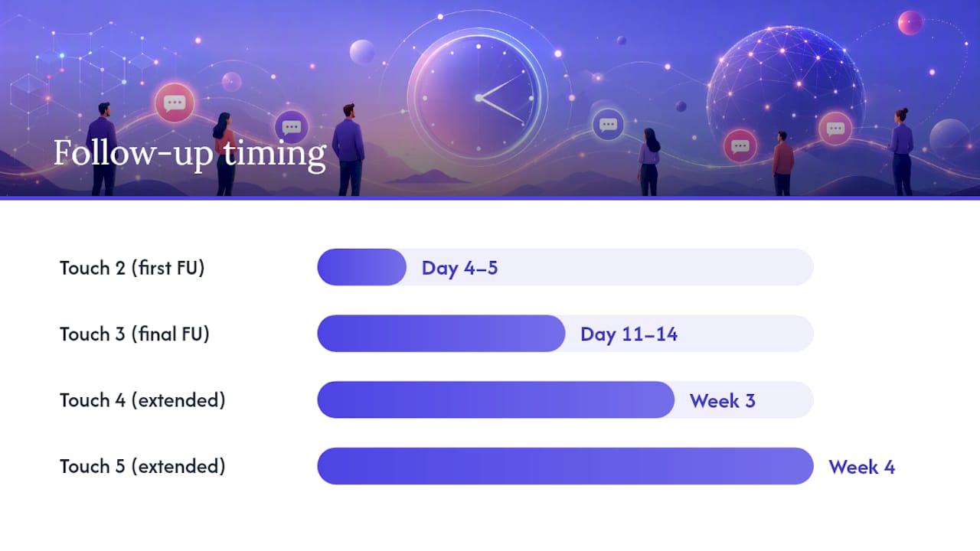Click the Touch 3 (final FU) label

135,334
